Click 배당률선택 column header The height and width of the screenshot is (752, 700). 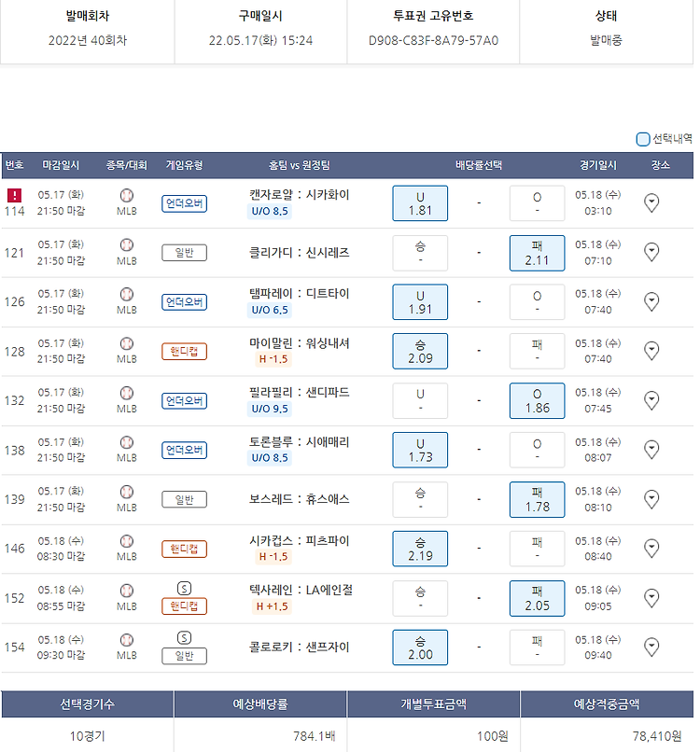point(479,165)
